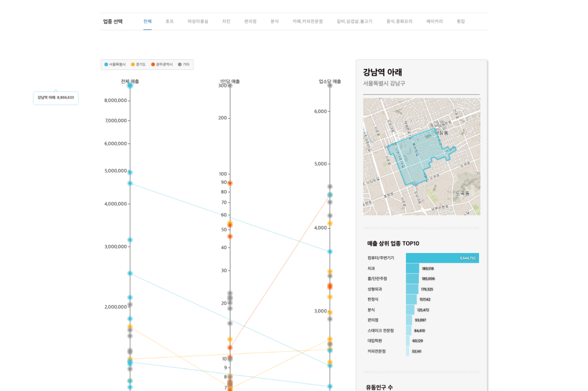This screenshot has height=391, width=588.
Task: Click the highlighted area on the Gangnam map
Action: click(x=416, y=155)
